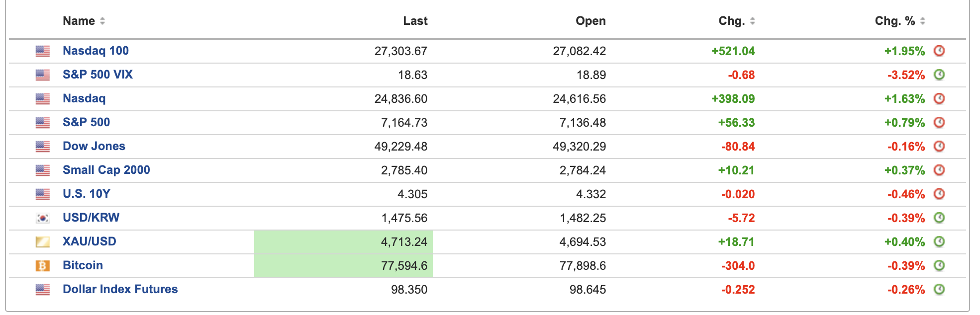Open the Nasdaq 100 index link
The image size is (980, 315).
click(x=96, y=51)
